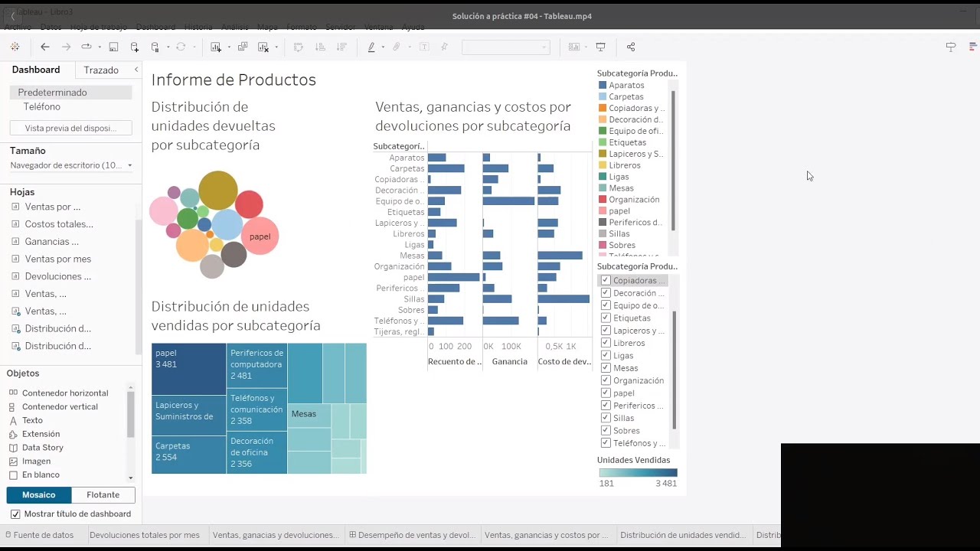Click the Tableau logo start icon
980x551 pixels.
coord(15,47)
